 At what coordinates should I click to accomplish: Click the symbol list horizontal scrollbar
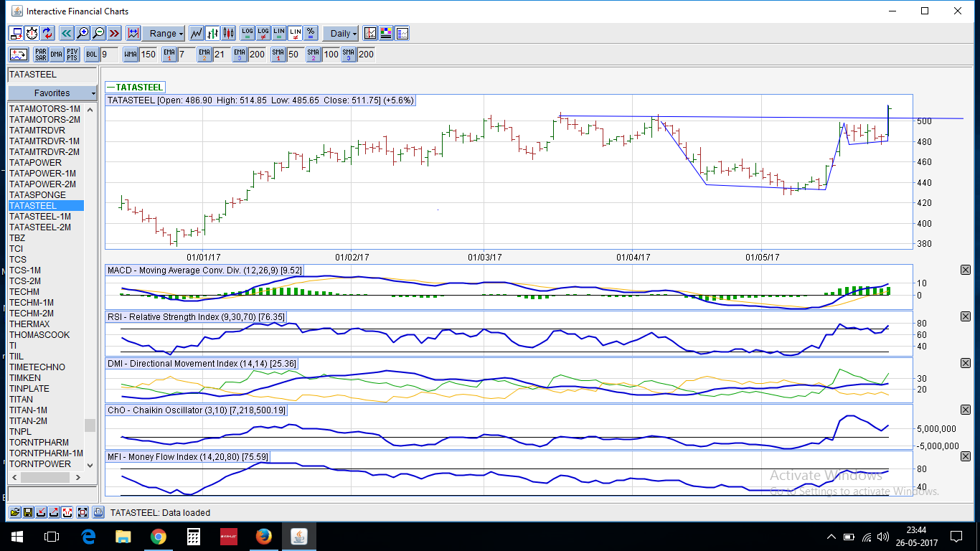click(x=46, y=477)
